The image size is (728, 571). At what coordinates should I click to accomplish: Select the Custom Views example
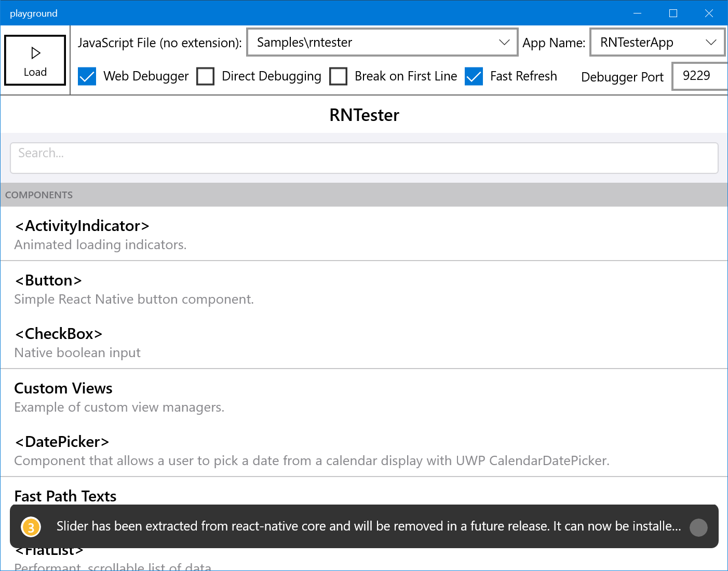63,388
